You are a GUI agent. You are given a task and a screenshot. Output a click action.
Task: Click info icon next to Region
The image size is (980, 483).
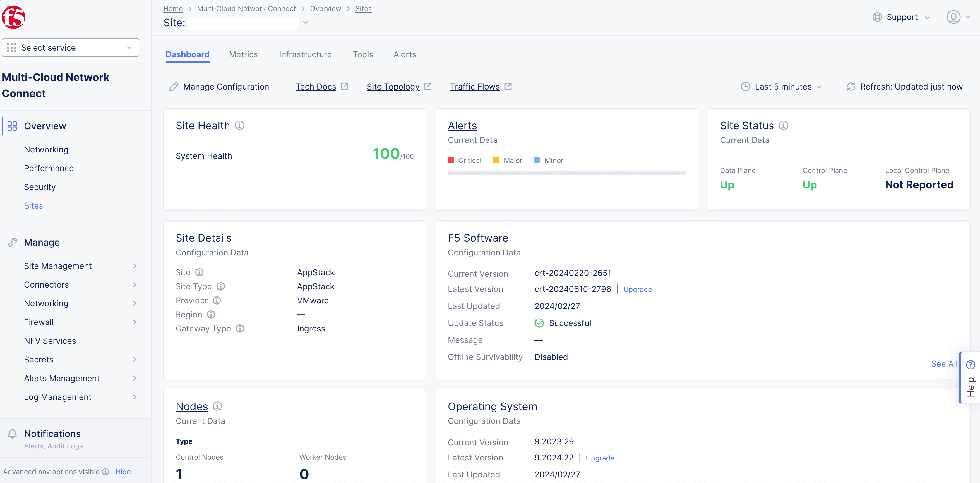211,314
